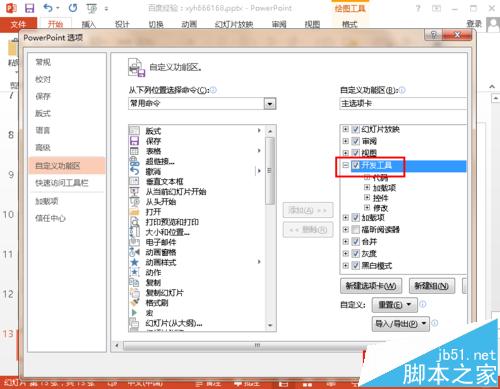Click the dialog horizontal scrollbar thumb
This screenshot has width=500, height=389.
click(257, 346)
